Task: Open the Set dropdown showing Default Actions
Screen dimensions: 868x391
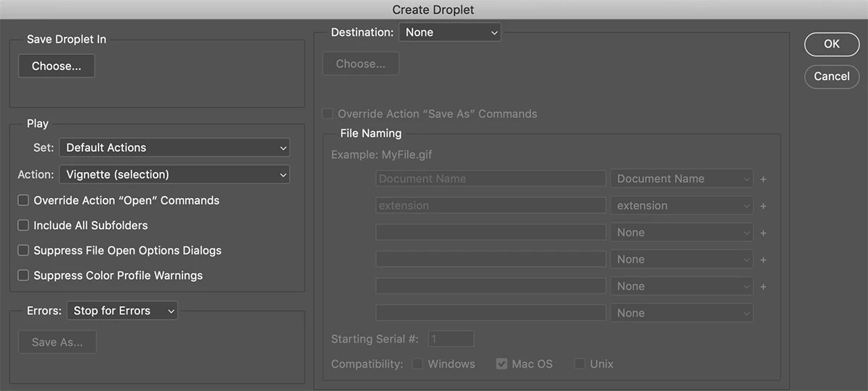Action: point(174,147)
